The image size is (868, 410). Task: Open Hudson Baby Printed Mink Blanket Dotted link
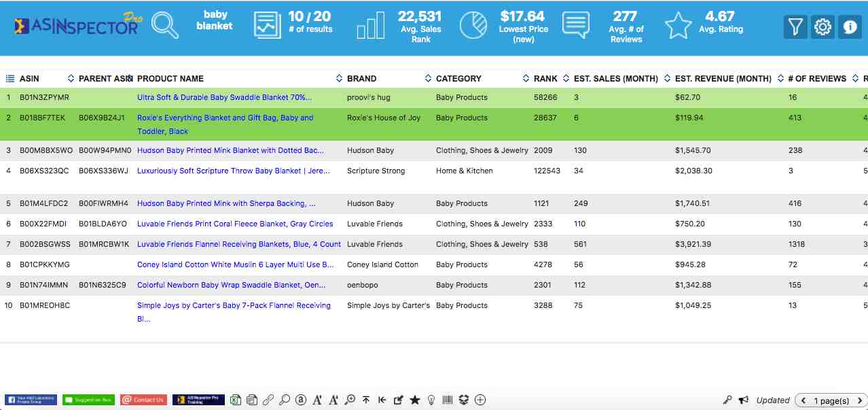(231, 151)
